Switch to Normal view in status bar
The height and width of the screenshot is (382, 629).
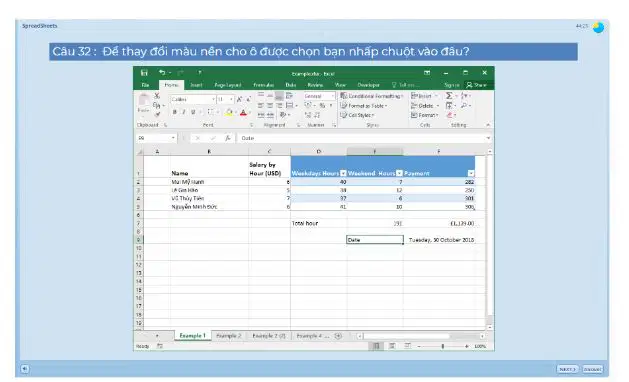(376, 346)
